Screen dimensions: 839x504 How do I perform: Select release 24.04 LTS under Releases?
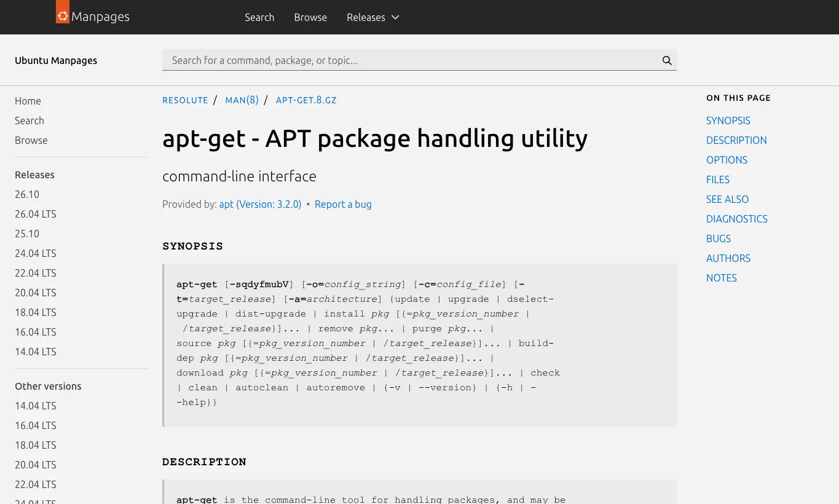36,253
